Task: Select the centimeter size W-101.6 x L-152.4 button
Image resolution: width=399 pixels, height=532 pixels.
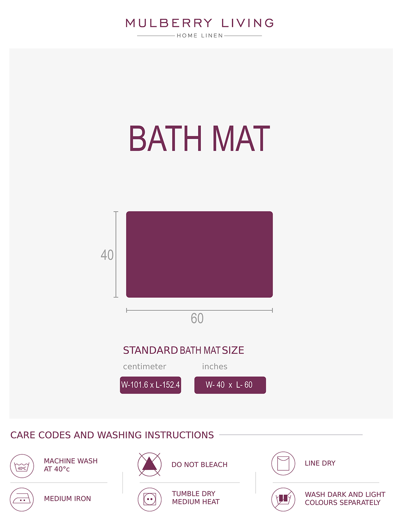Action: pyautogui.click(x=151, y=385)
